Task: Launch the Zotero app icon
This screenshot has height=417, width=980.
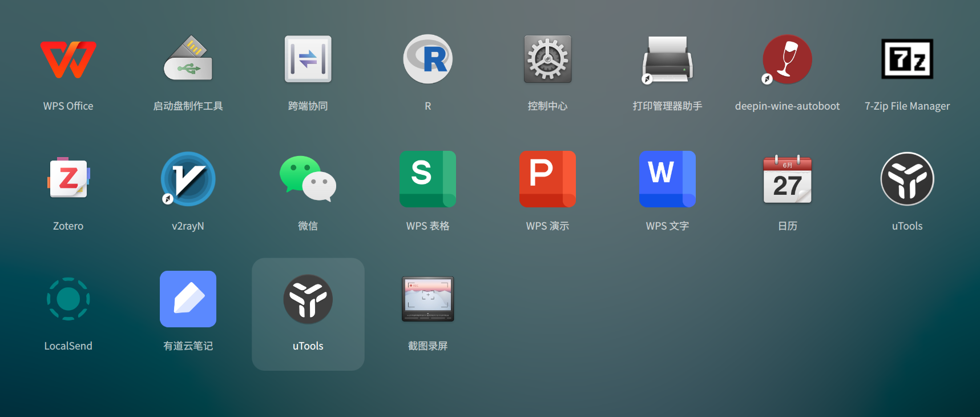Action: coord(68,178)
